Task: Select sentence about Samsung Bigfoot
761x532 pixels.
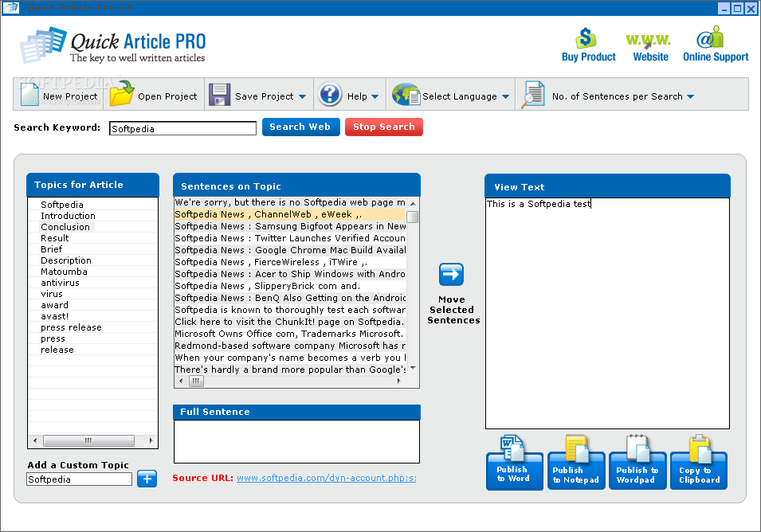Action: coord(290,226)
